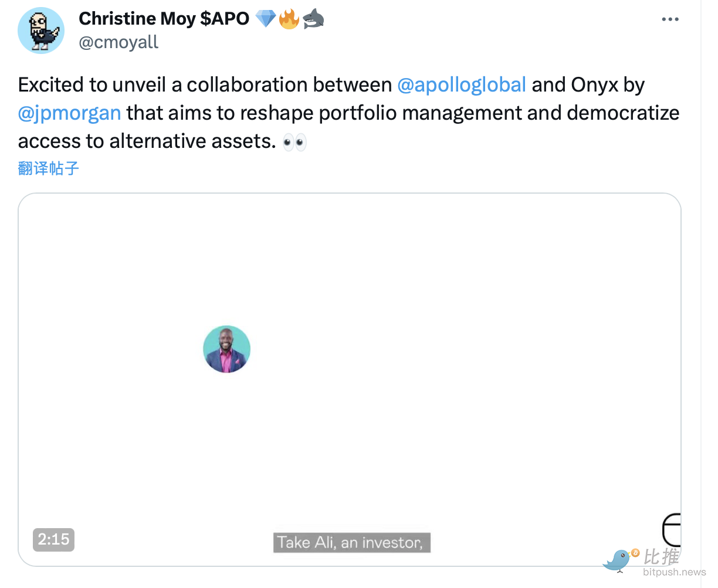The width and height of the screenshot is (718, 588).
Task: Visit the @apolloglobal mention
Action: click(462, 85)
